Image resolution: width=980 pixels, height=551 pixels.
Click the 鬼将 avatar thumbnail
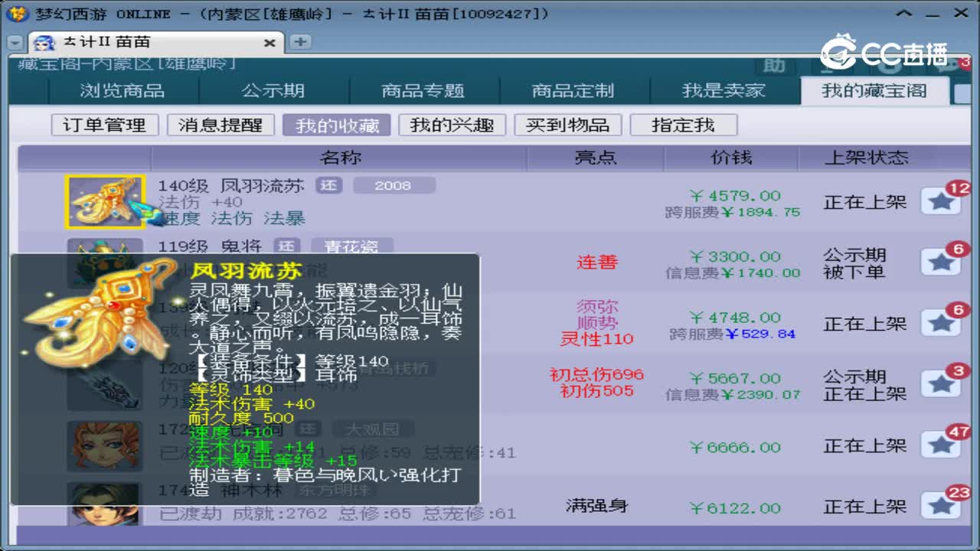coord(105,253)
